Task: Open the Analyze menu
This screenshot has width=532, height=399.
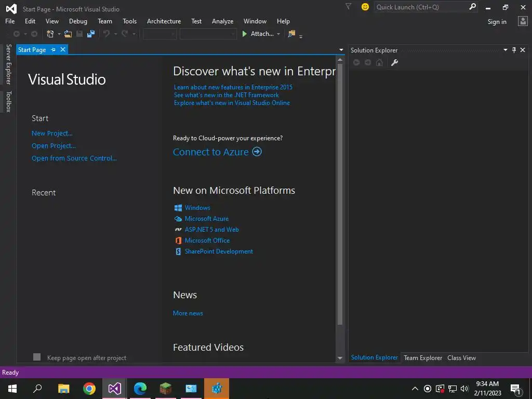Action: click(x=222, y=21)
